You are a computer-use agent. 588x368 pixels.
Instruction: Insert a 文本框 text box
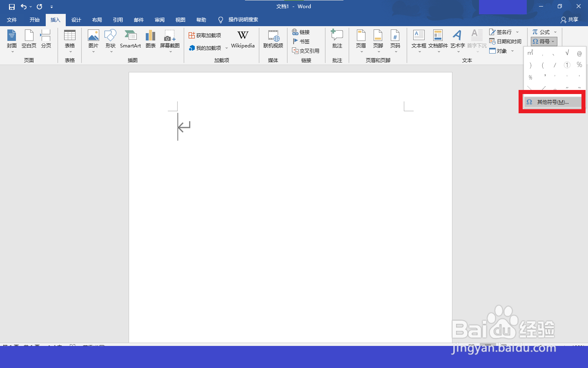coord(419,41)
